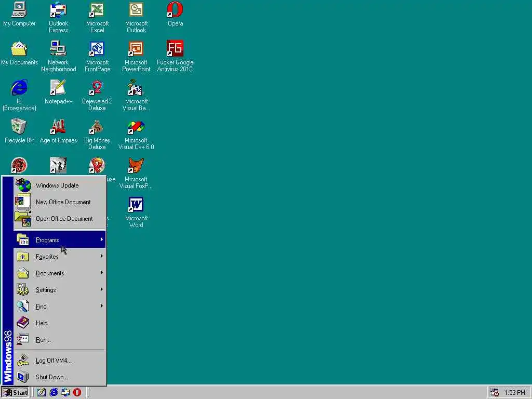The width and height of the screenshot is (532, 399).
Task: Open Help from the Start menu
Action: click(x=60, y=323)
